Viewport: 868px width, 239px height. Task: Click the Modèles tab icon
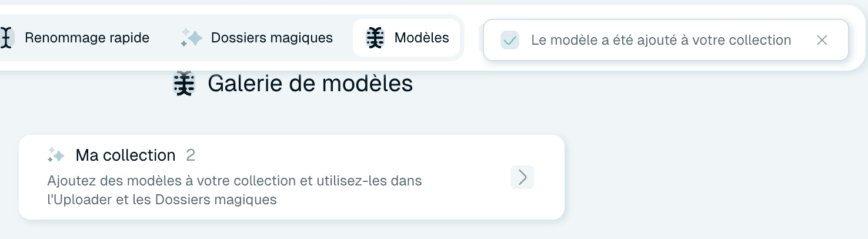(x=375, y=38)
